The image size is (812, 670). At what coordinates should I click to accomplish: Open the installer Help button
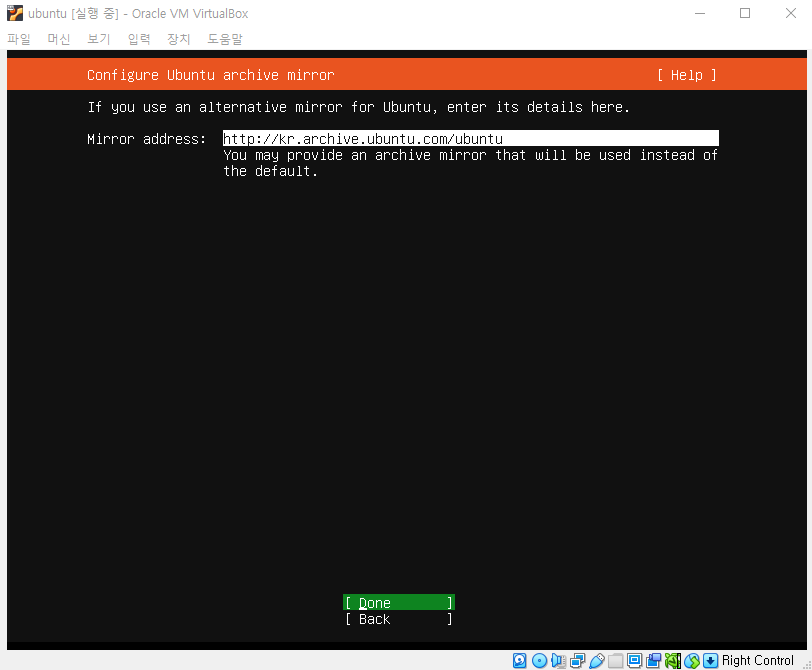687,75
